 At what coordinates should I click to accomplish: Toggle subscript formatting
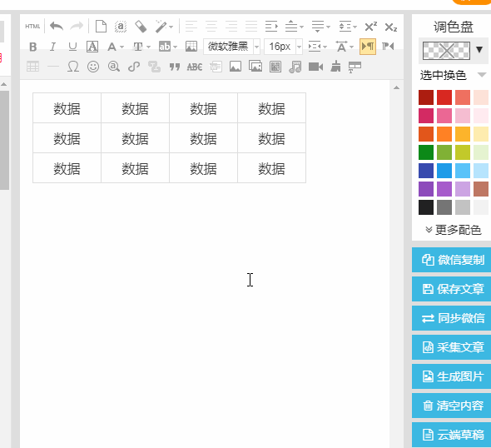click(391, 27)
